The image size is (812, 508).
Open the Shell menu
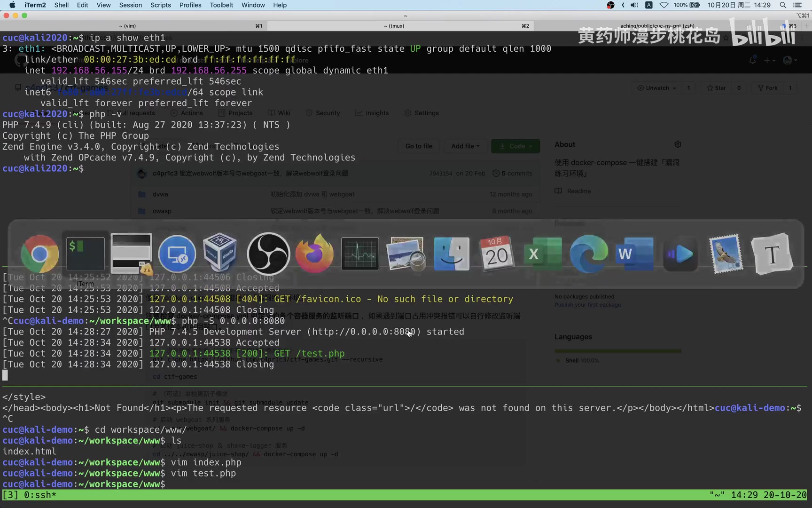62,5
